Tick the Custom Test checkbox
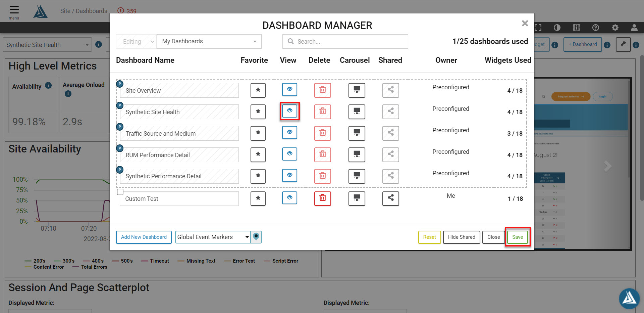The width and height of the screenshot is (644, 313). [120, 192]
